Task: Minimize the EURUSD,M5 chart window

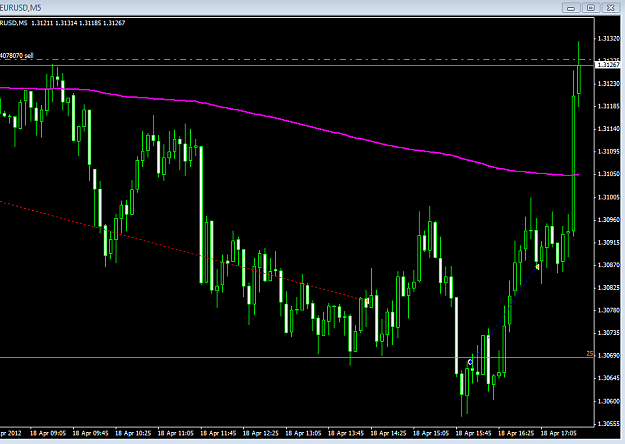Action: coord(571,8)
